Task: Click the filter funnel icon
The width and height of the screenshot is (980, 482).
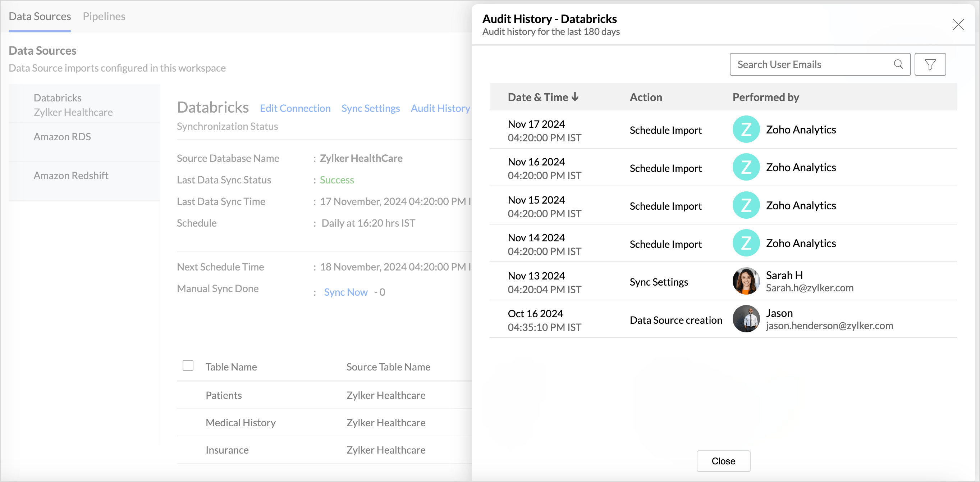Action: click(930, 64)
